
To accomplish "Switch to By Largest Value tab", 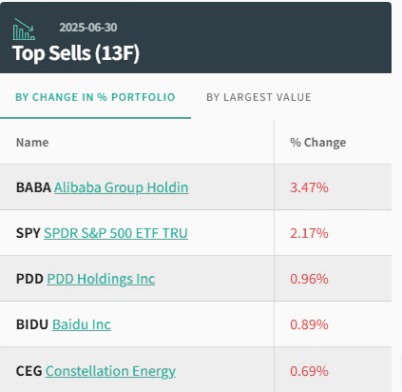I will 259,97.
